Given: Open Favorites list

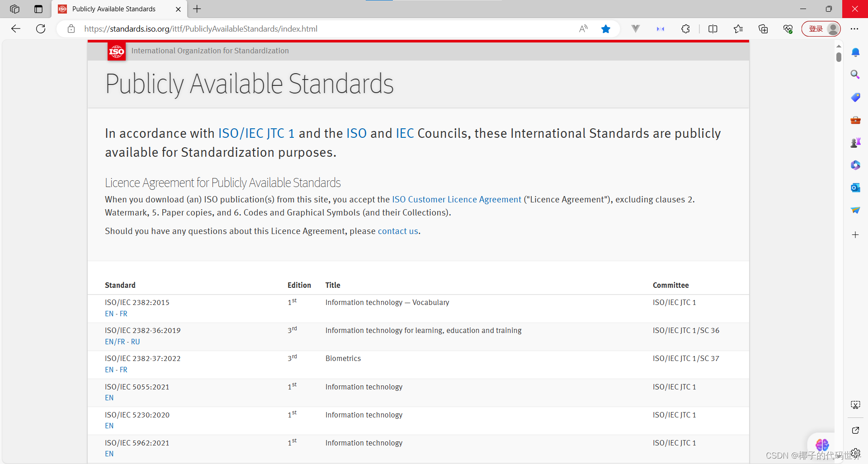Looking at the screenshot, I should pos(738,29).
